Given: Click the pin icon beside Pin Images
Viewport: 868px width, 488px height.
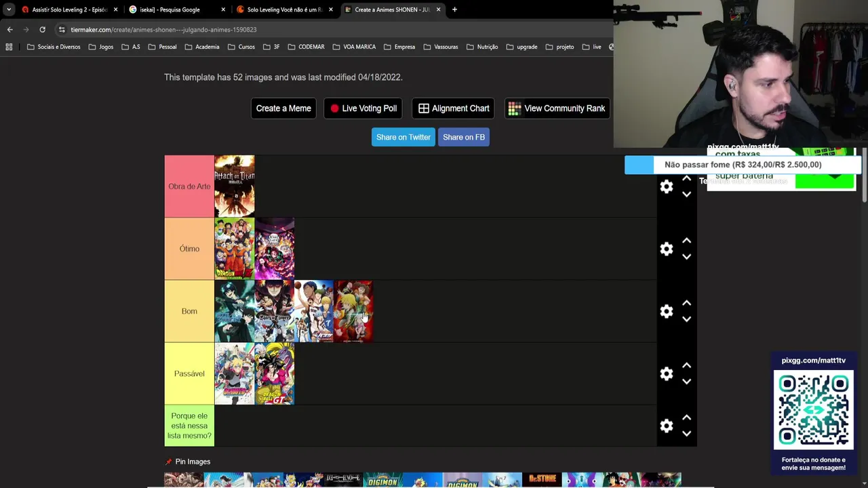Looking at the screenshot, I should 169,462.
